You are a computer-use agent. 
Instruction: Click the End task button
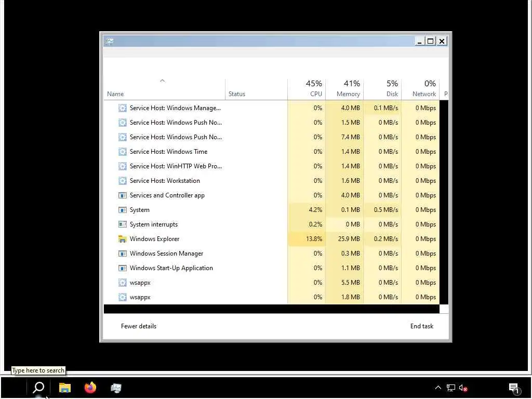[422, 326]
